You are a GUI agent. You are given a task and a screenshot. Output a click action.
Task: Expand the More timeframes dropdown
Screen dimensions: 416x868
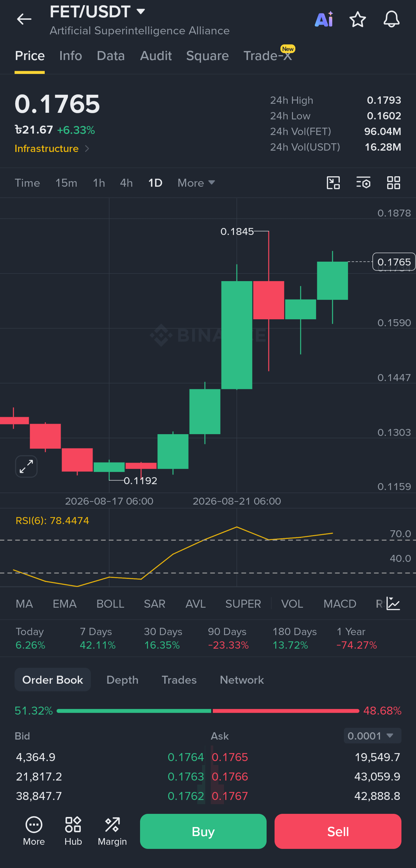(x=196, y=183)
